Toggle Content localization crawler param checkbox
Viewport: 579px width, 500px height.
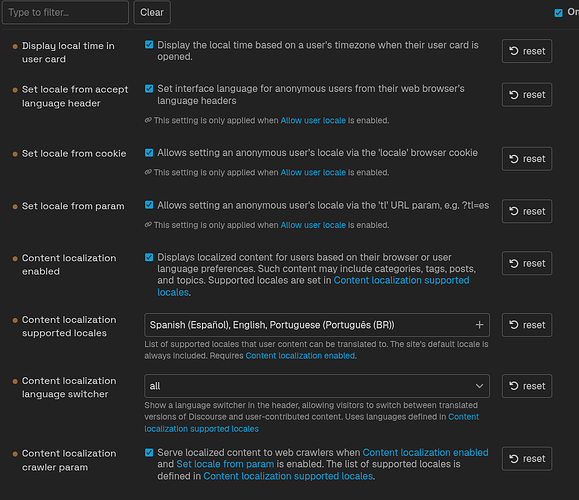149,452
